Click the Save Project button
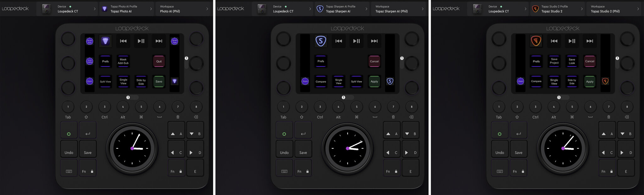Screen dimensions: 644x195 [x=554, y=61]
